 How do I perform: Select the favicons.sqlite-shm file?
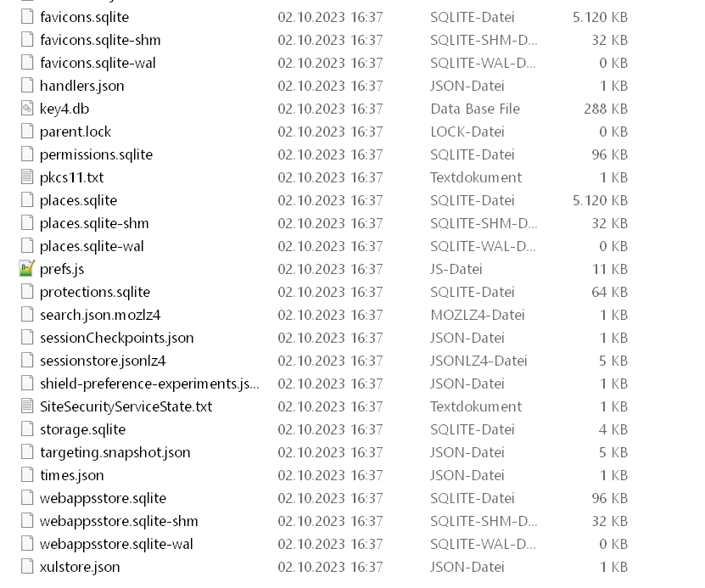tap(100, 40)
